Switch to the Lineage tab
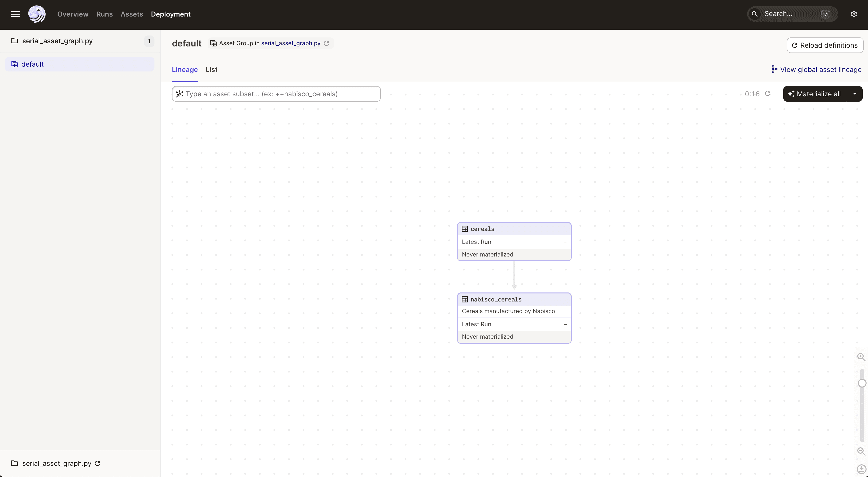Image resolution: width=868 pixels, height=477 pixels. [185, 70]
